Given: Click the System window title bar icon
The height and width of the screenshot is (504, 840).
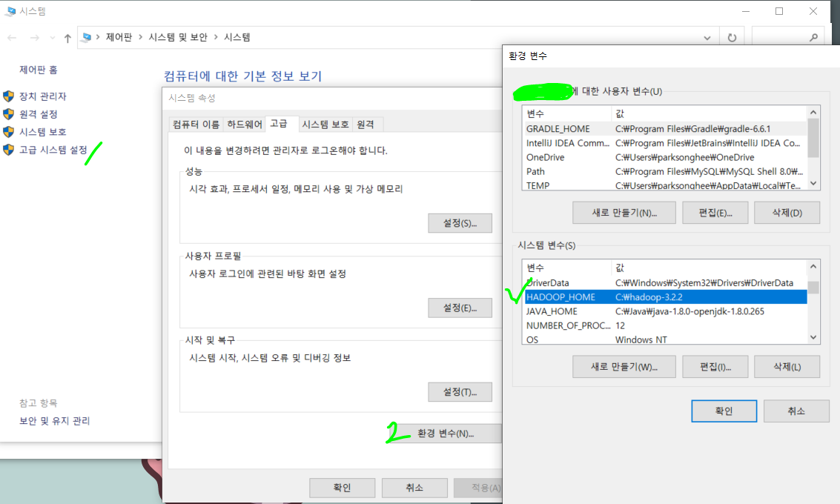Looking at the screenshot, I should (10, 10).
